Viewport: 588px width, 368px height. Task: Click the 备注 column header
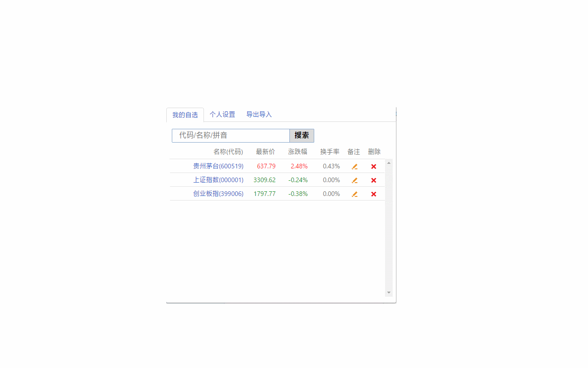coord(354,152)
